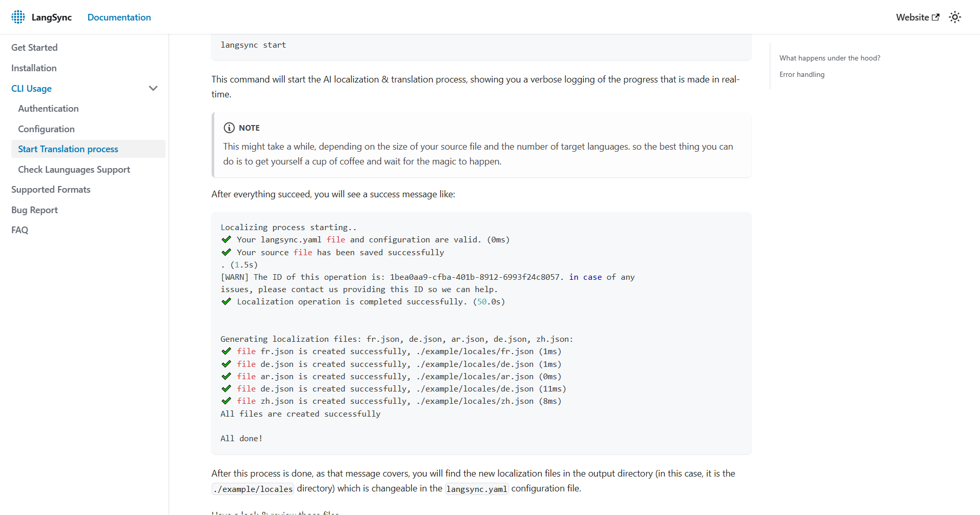Screen dimensions: 980x515
Task: Click the 'langsync start' code text
Action: pyautogui.click(x=253, y=45)
